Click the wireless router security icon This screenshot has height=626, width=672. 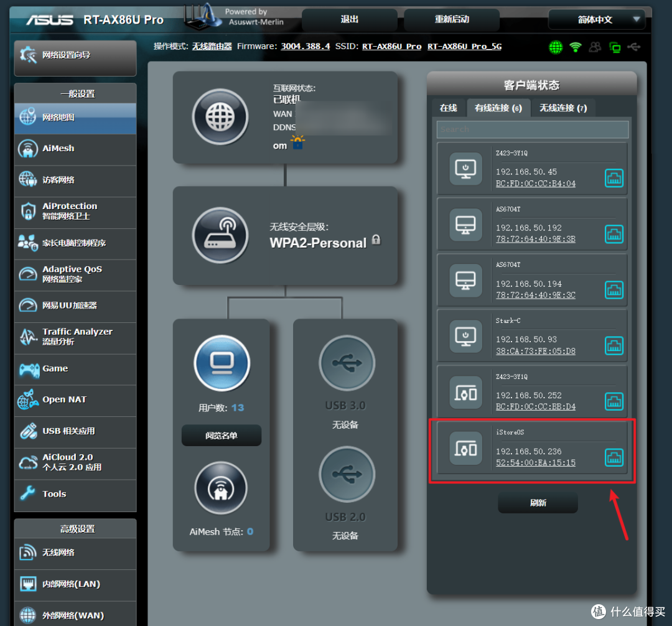coord(220,235)
